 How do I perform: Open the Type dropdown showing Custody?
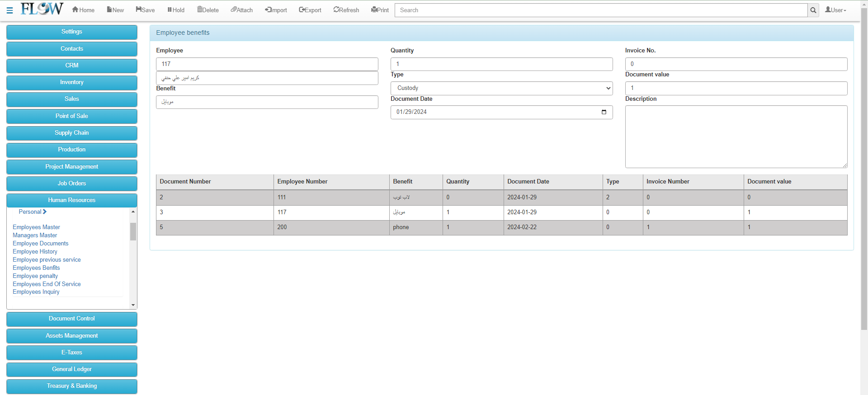(x=501, y=88)
